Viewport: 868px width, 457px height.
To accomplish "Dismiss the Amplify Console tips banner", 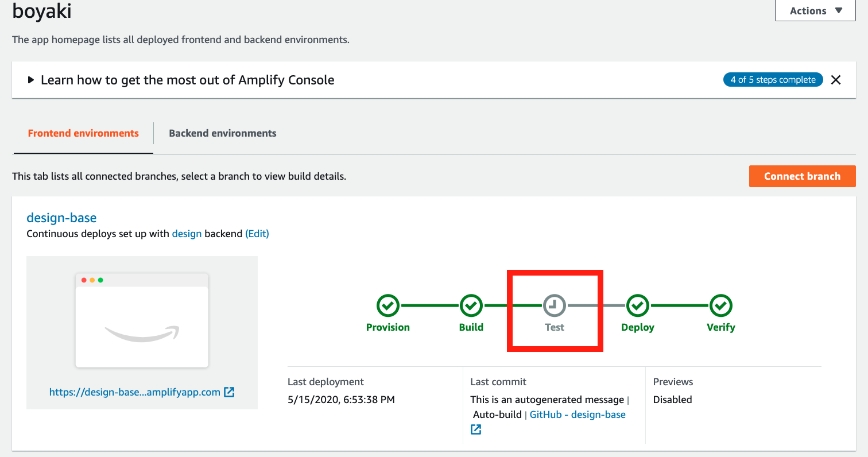I will coord(836,80).
